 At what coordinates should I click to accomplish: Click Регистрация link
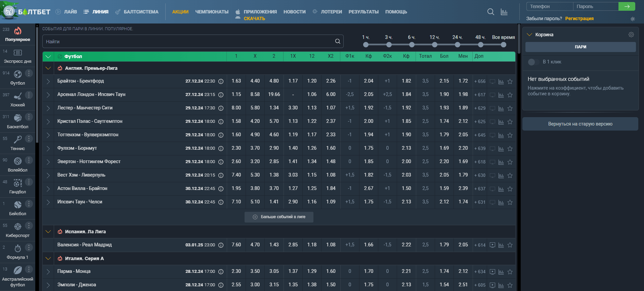click(579, 18)
